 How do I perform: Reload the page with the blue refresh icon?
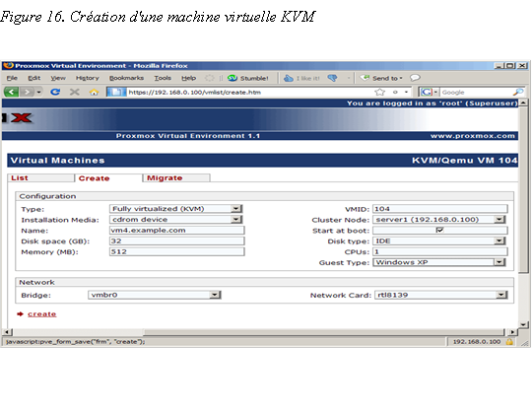point(55,92)
